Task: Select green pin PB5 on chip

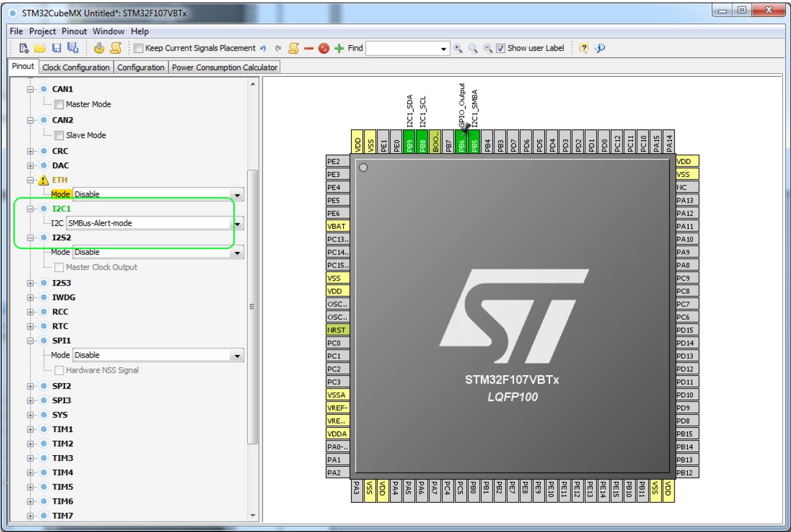Action: 474,142
